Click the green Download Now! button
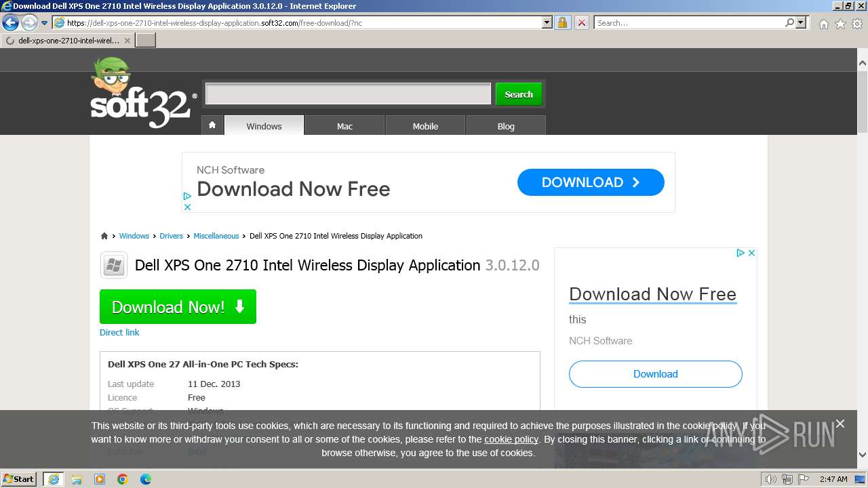The height and width of the screenshot is (488, 868). point(178,306)
